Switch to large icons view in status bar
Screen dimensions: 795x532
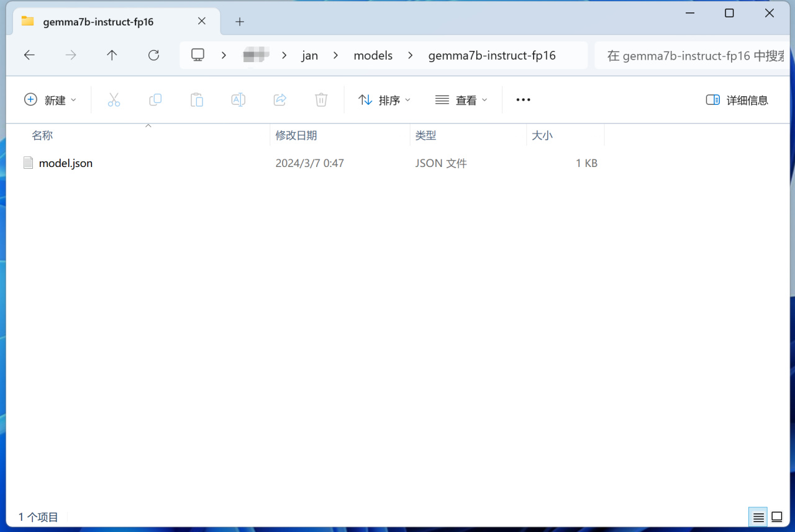777,516
